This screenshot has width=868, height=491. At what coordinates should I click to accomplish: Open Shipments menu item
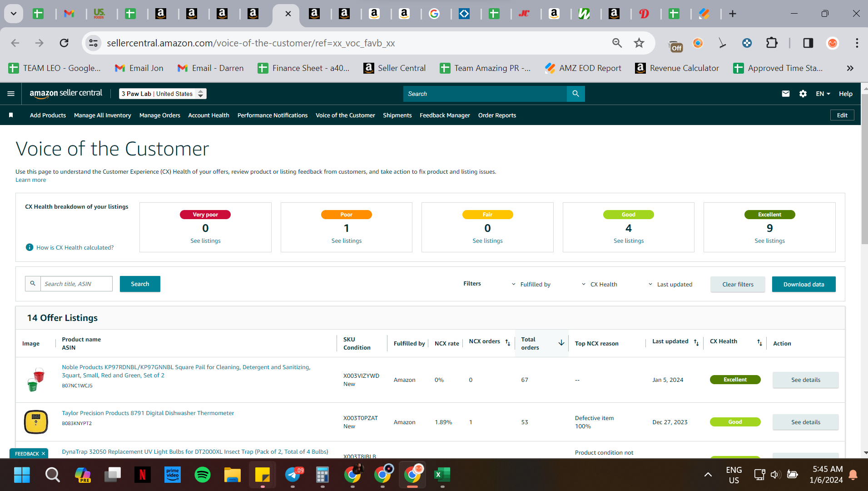(397, 115)
